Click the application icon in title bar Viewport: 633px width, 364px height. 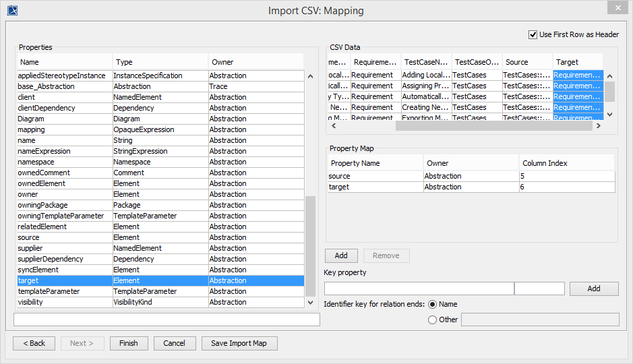pyautogui.click(x=12, y=10)
